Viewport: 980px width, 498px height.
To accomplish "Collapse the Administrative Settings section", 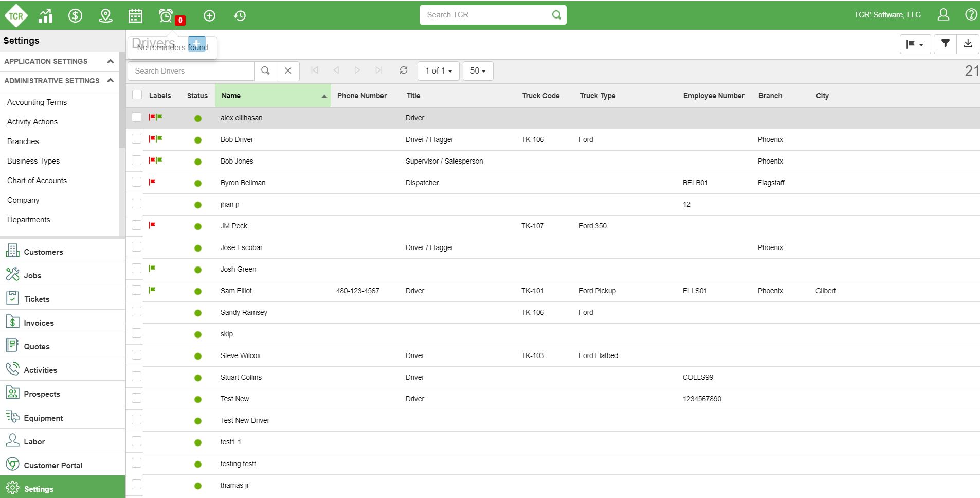I will (110, 81).
